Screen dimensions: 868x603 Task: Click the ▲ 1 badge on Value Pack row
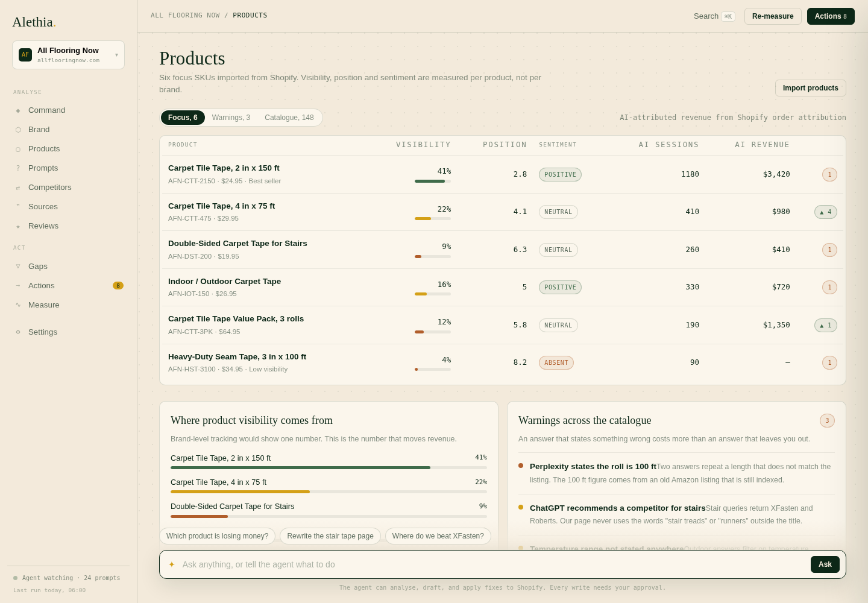tap(826, 325)
